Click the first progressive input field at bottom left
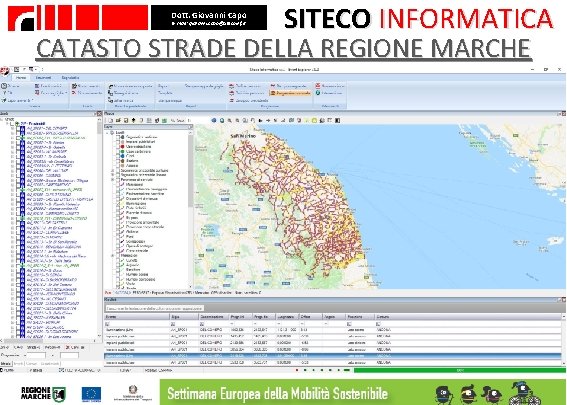Viewport: 567px width, 405px height. [36, 355]
